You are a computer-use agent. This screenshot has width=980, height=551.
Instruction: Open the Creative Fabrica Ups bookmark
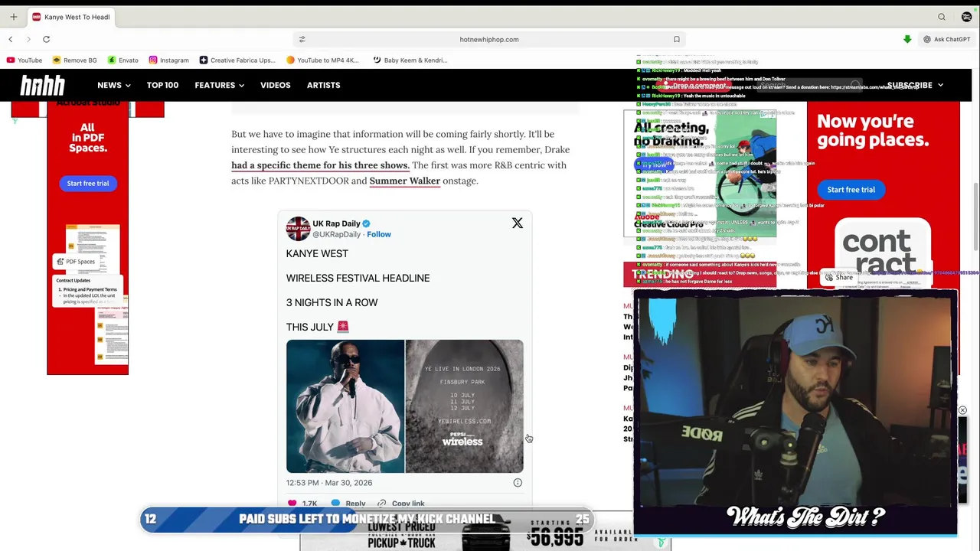click(x=237, y=60)
